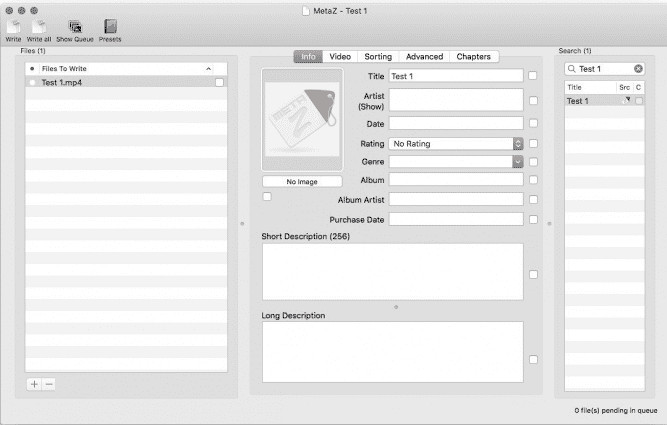Click in the Album Artist input field
This screenshot has height=425, width=667.
click(456, 199)
